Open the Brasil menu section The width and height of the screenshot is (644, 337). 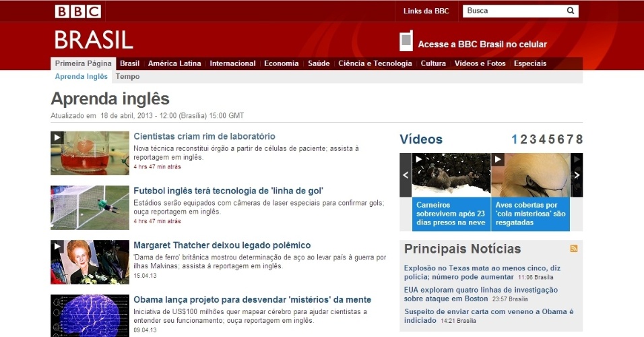130,63
